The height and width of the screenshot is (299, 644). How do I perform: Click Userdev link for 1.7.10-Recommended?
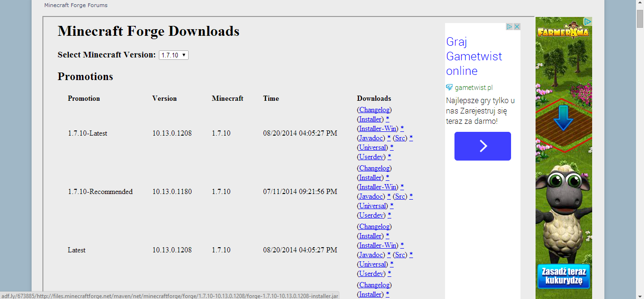(371, 215)
